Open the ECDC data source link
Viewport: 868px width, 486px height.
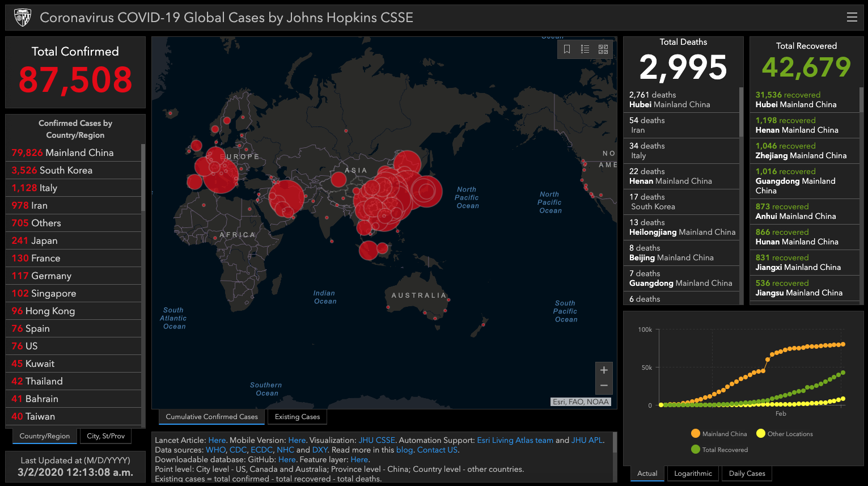[261, 450]
